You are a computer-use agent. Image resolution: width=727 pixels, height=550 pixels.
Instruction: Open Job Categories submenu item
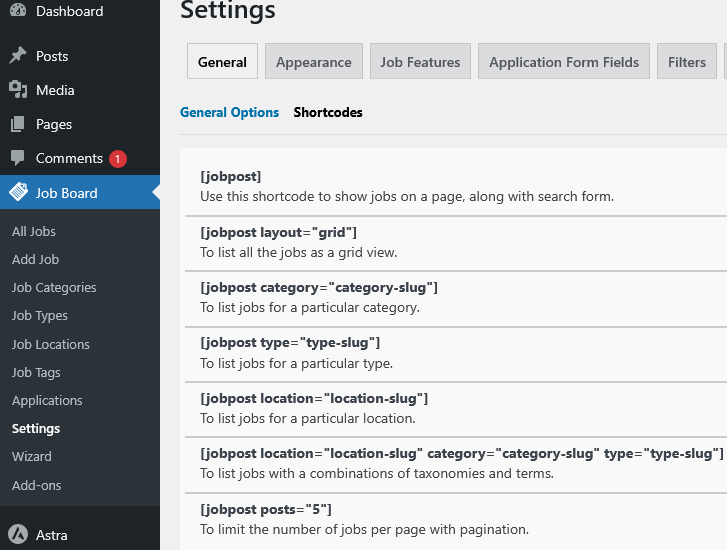click(54, 287)
